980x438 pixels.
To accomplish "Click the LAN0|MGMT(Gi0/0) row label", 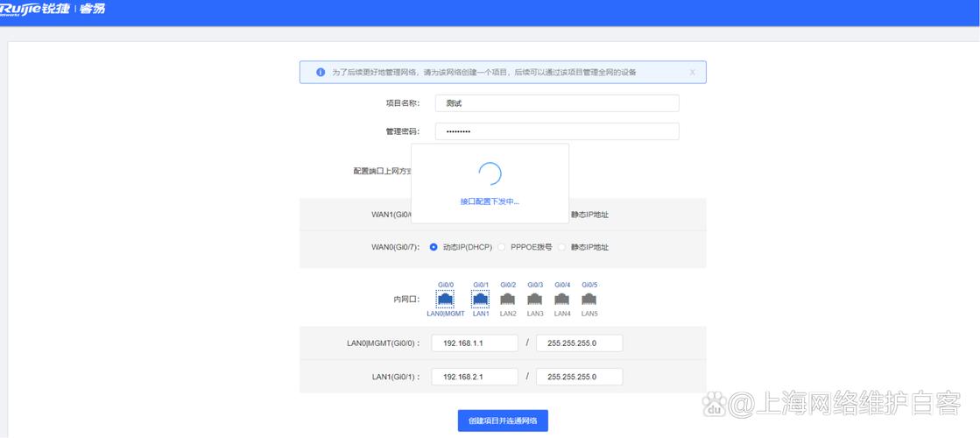I will coord(383,343).
